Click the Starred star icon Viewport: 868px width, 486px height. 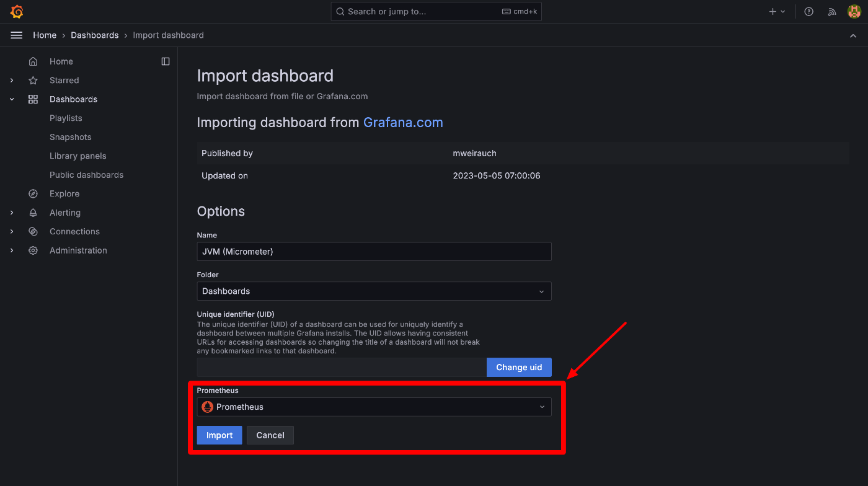click(33, 81)
